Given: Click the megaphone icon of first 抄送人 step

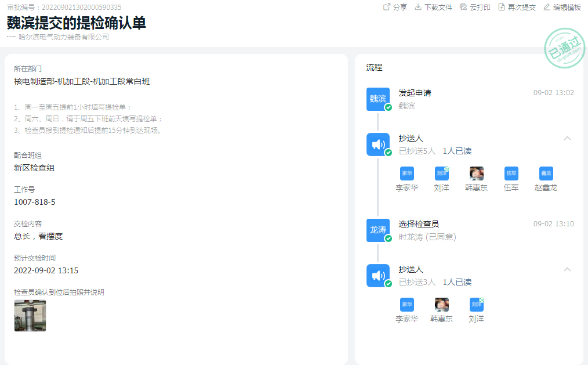Looking at the screenshot, I should pos(378,144).
